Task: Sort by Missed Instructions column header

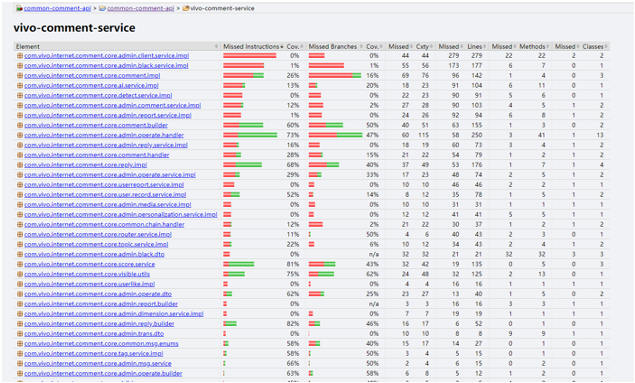Action: [x=253, y=47]
